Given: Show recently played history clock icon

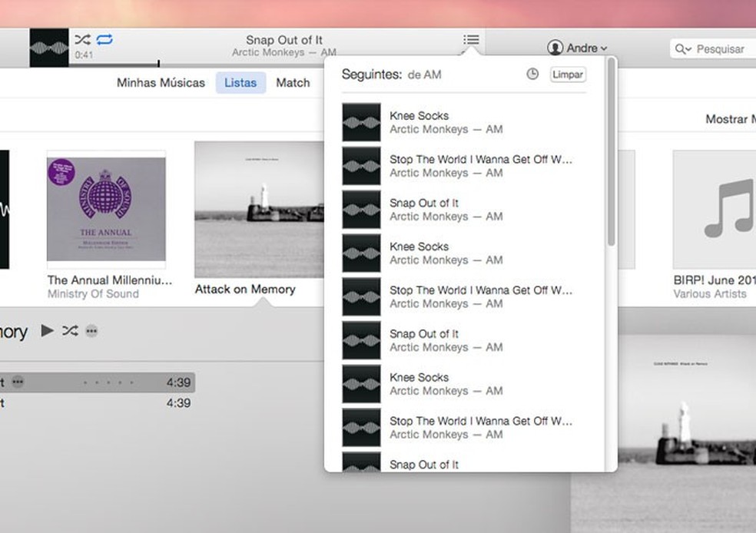Looking at the screenshot, I should pos(532,74).
